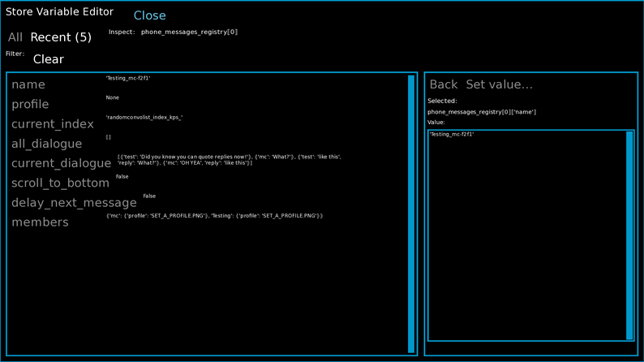
Task: Click the members dictionary value text
Action: [214, 216]
